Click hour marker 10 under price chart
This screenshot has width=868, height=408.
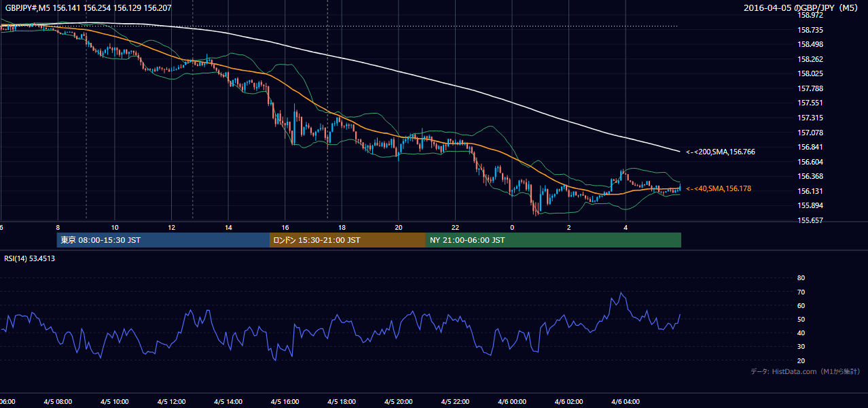(x=115, y=227)
